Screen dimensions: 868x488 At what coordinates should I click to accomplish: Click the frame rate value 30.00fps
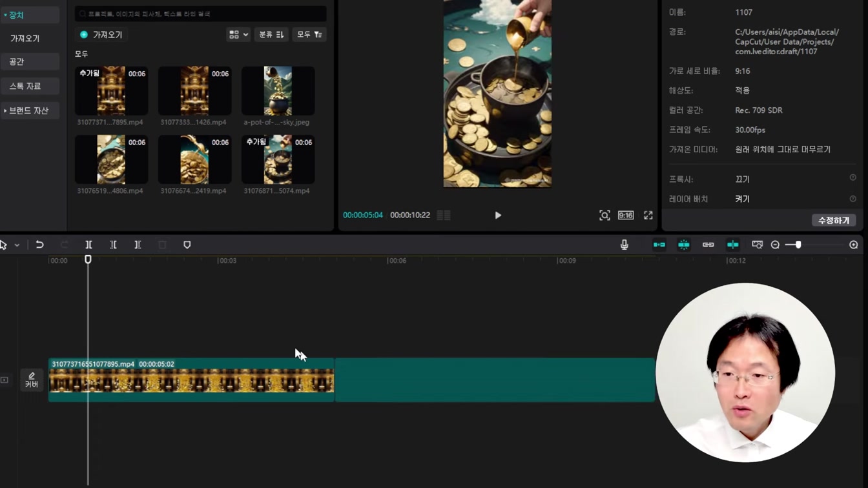pyautogui.click(x=750, y=130)
